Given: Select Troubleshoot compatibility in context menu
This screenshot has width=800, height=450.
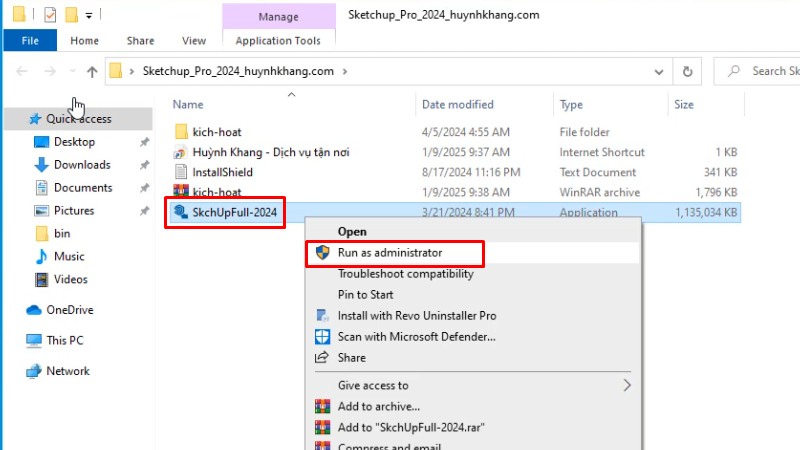Looking at the screenshot, I should [x=405, y=274].
